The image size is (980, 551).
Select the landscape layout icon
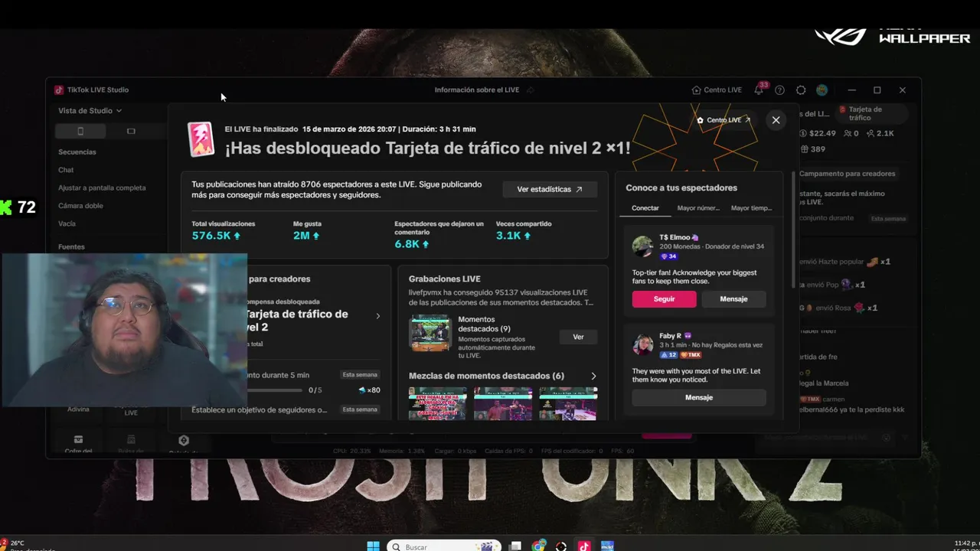click(131, 131)
